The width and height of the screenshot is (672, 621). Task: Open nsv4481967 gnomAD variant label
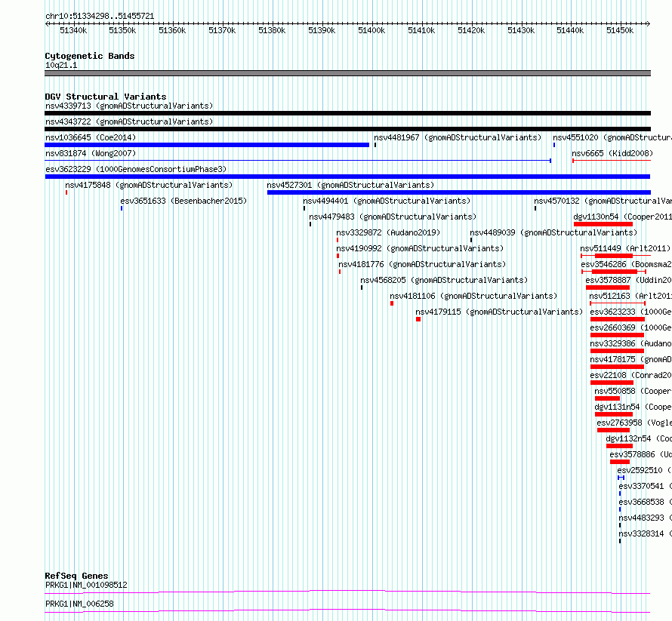click(x=458, y=137)
